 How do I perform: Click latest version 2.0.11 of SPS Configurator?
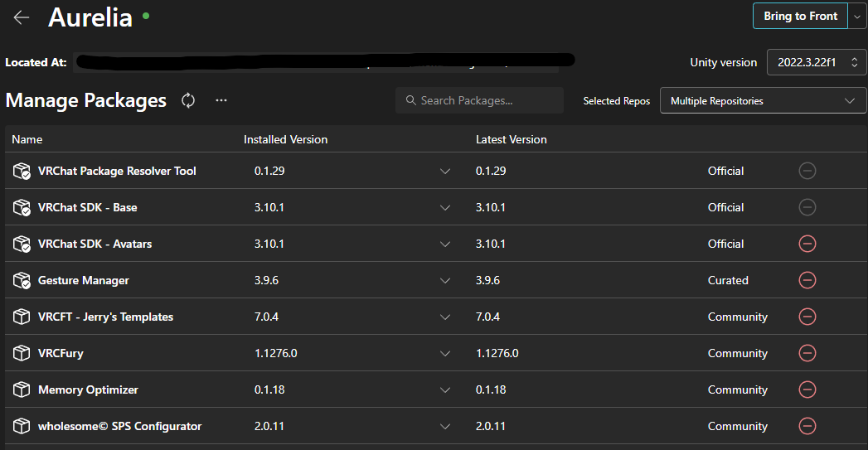point(491,426)
